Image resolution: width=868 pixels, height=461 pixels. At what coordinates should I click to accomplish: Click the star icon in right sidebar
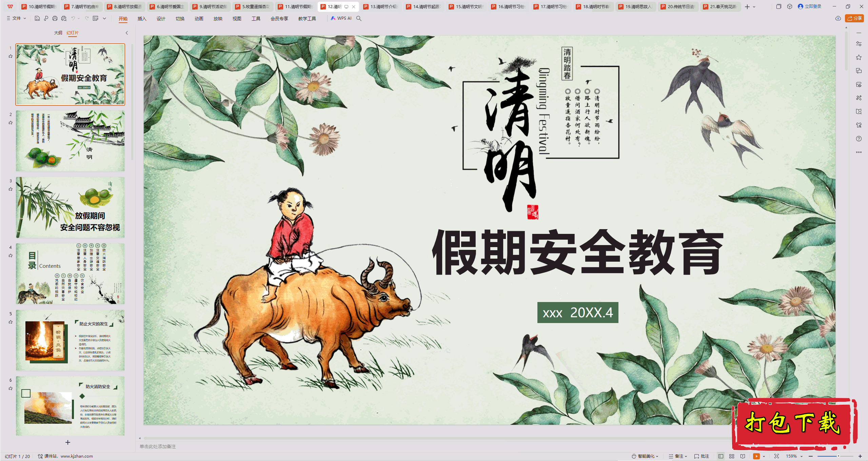(859, 57)
